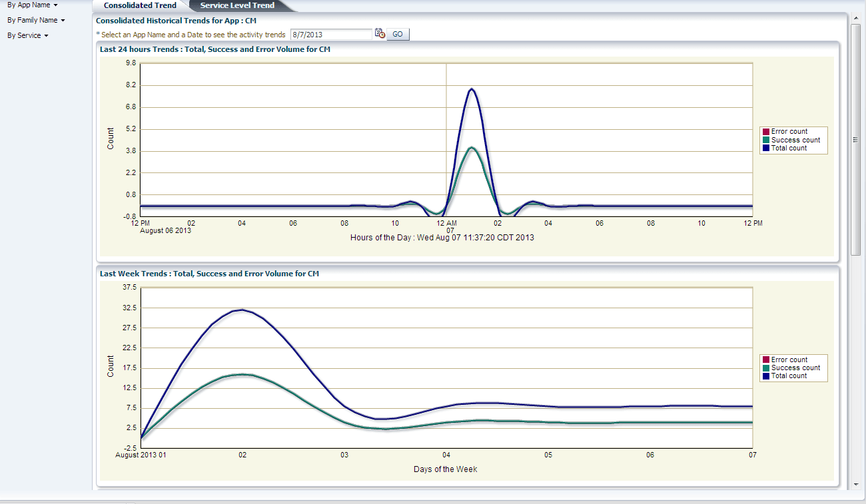Open the calendar date picker icon
This screenshot has width=866, height=504.
[380, 33]
